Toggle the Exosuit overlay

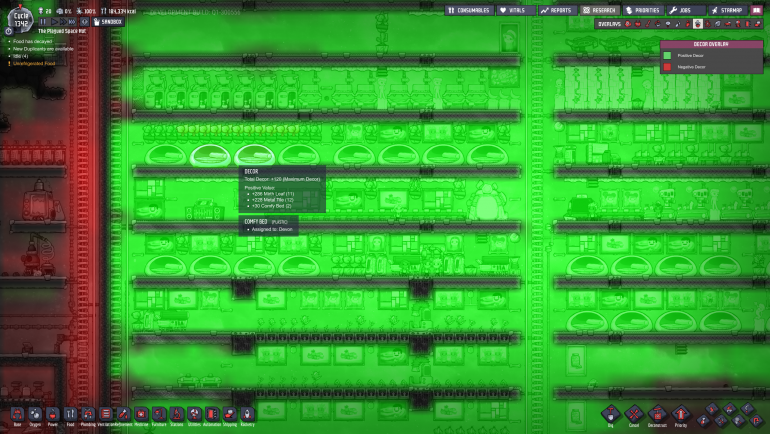coord(738,24)
